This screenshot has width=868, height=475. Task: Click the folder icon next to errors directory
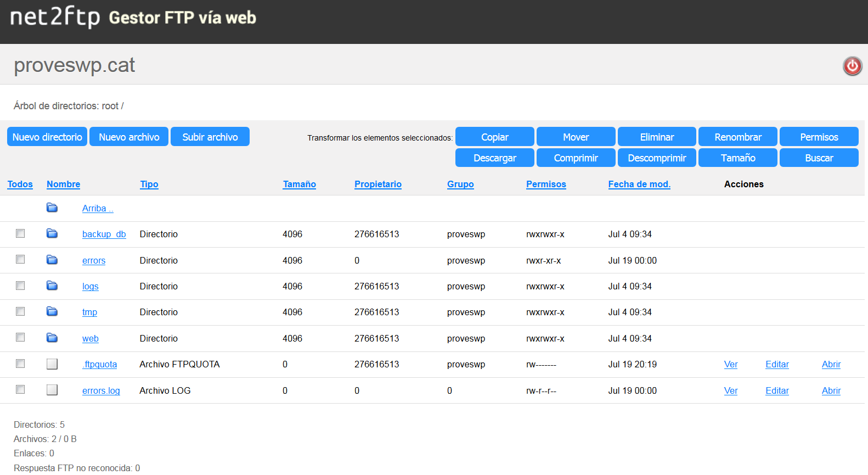click(52, 260)
